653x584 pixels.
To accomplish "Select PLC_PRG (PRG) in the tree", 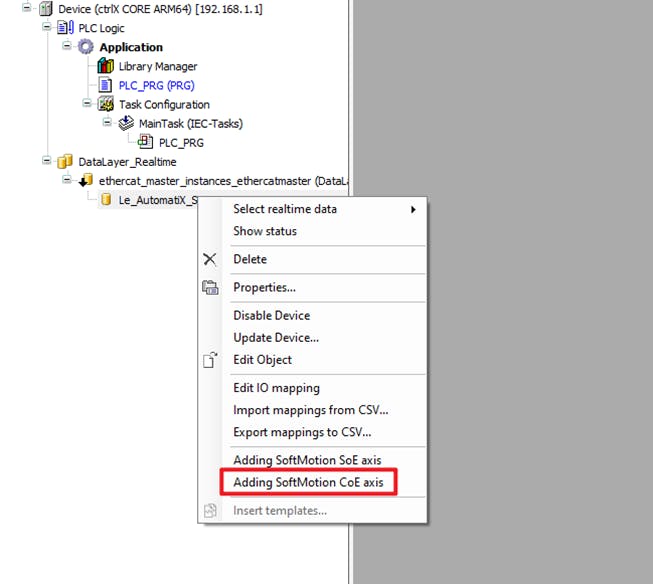I will coord(158,85).
